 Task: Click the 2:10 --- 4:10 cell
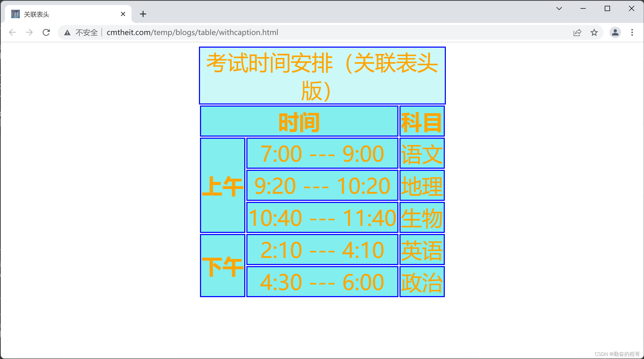click(322, 250)
